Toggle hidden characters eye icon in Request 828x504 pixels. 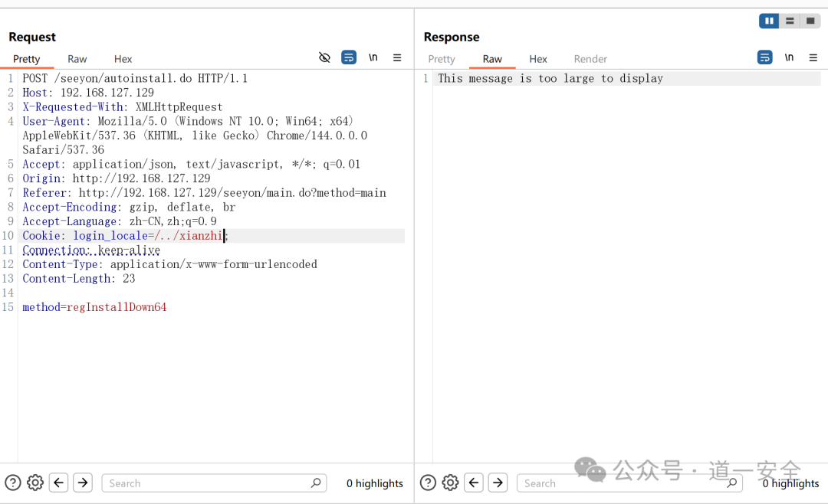click(325, 57)
